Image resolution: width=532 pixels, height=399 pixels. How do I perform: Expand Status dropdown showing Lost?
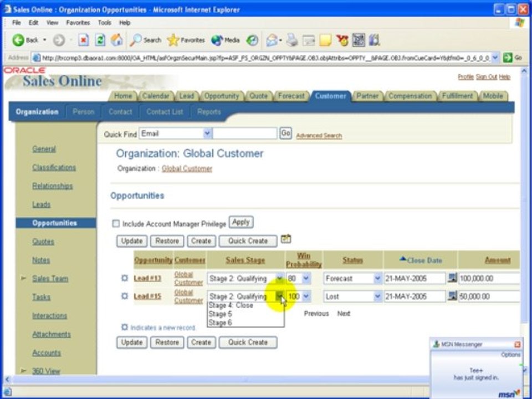tap(377, 296)
